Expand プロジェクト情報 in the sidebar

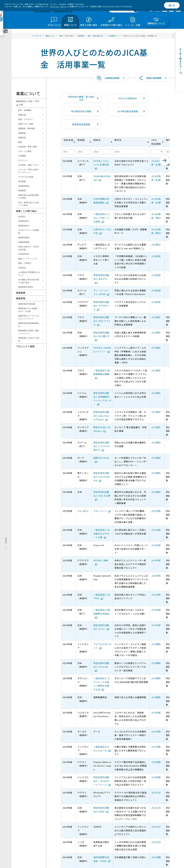[x=30, y=346]
